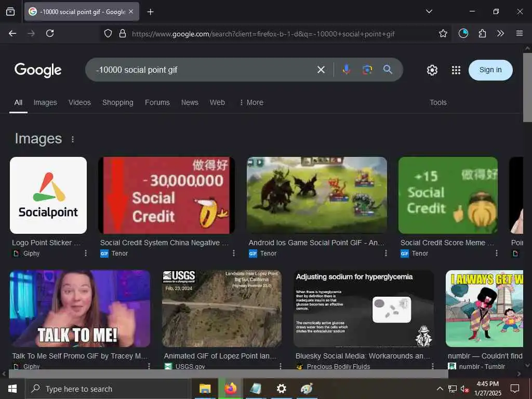This screenshot has width=532, height=399.
Task: Clear the Google search box text
Action: (x=321, y=70)
